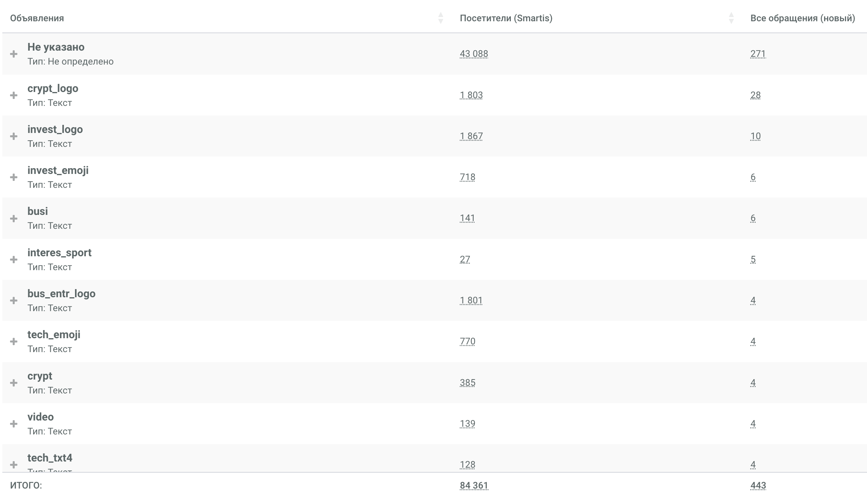This screenshot has width=867, height=504.
Task: Click the plus icon beside invest_emoji
Action: click(x=14, y=177)
